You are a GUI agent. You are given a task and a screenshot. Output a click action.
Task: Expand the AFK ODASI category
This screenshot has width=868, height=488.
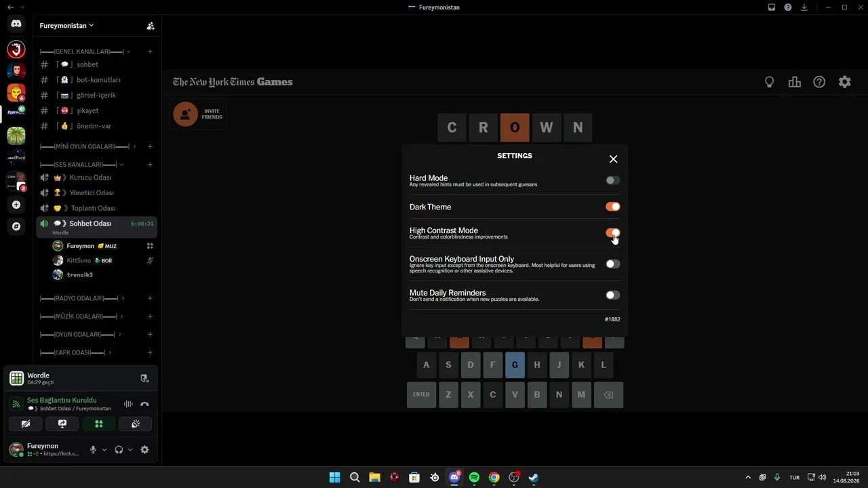click(76, 353)
